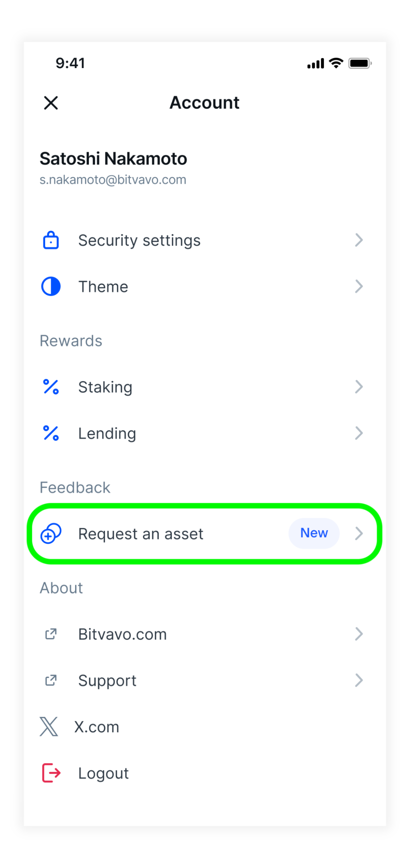Select the Support menu entry
This screenshot has height=868, width=410.
(x=205, y=681)
